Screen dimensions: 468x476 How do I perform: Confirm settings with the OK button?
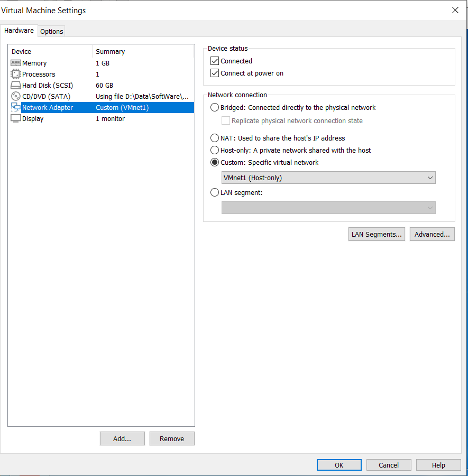point(339,465)
